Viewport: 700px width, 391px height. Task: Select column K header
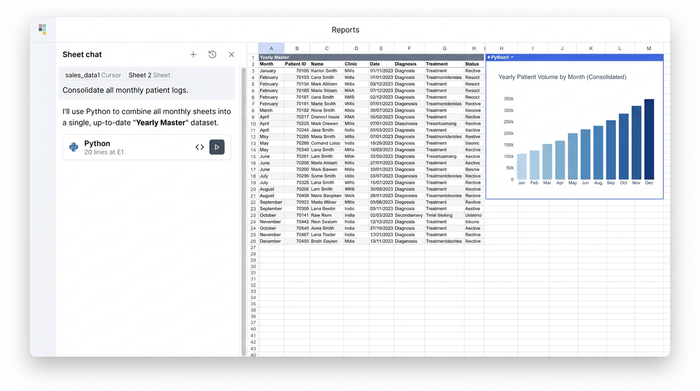[591, 48]
